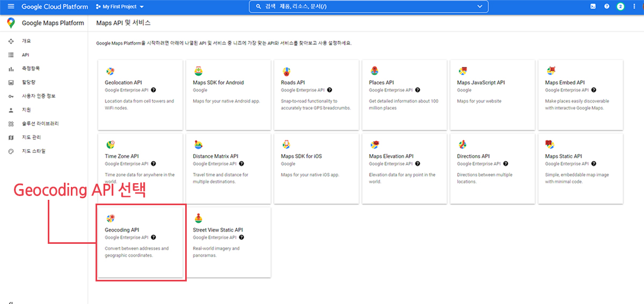Click Enterprise help icon on Roads API
Viewport: 644px width, 304px height.
click(x=330, y=90)
